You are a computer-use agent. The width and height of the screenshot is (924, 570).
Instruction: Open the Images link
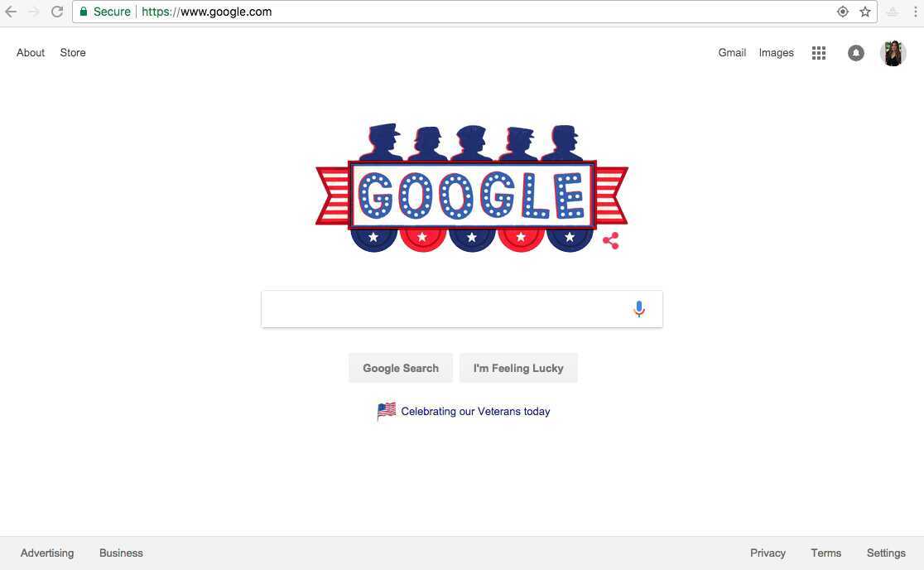776,53
